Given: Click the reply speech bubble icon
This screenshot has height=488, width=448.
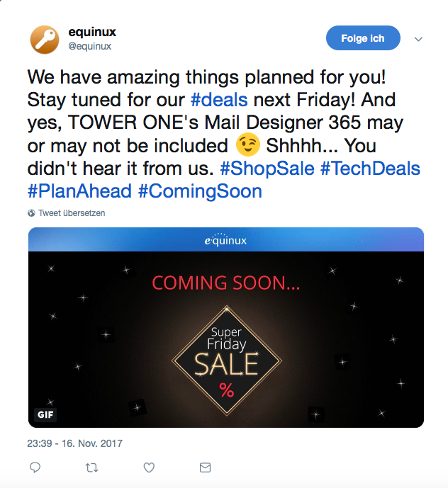Looking at the screenshot, I should pos(35,467).
